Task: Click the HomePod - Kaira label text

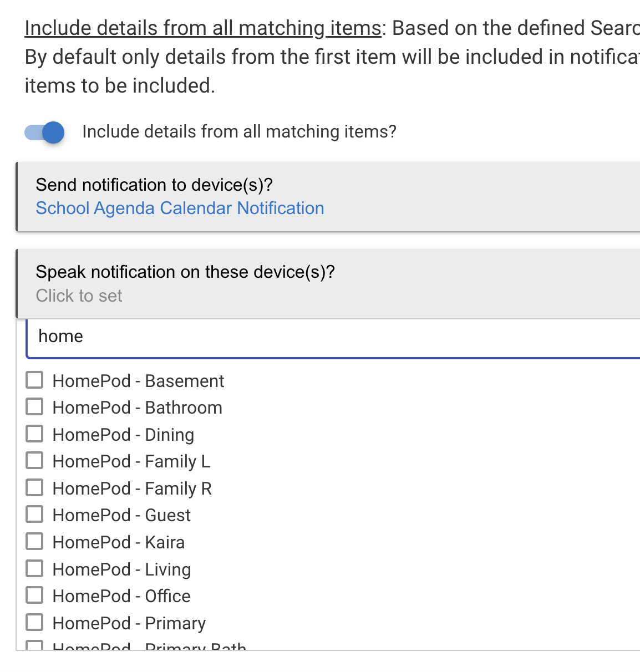Action: [119, 542]
